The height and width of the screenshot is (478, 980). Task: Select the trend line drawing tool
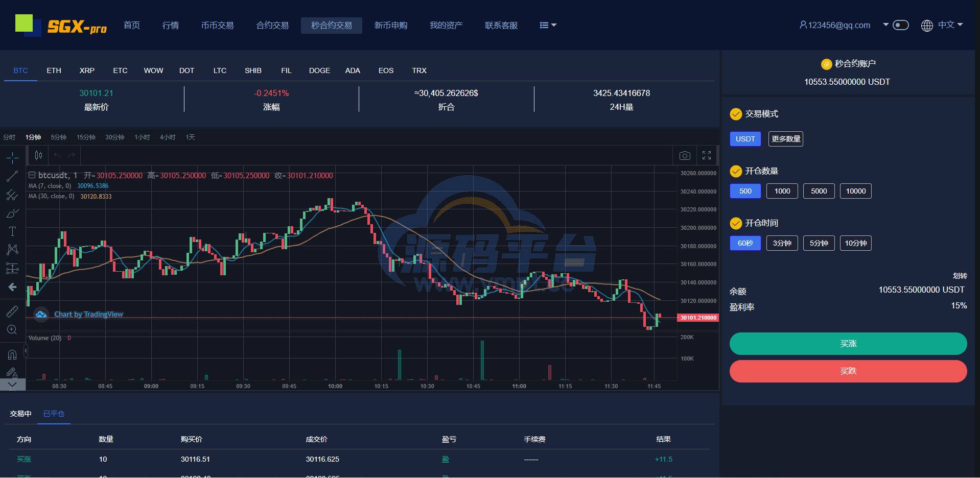(x=12, y=176)
